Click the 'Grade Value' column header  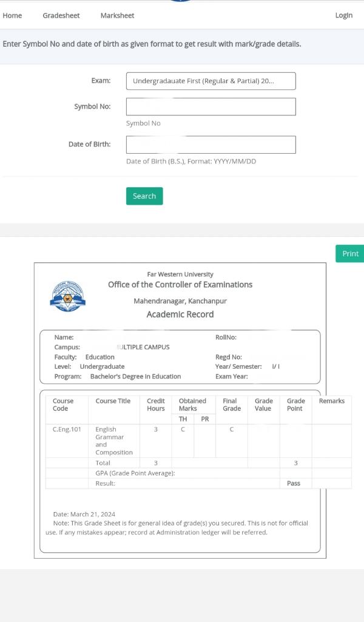(264, 405)
